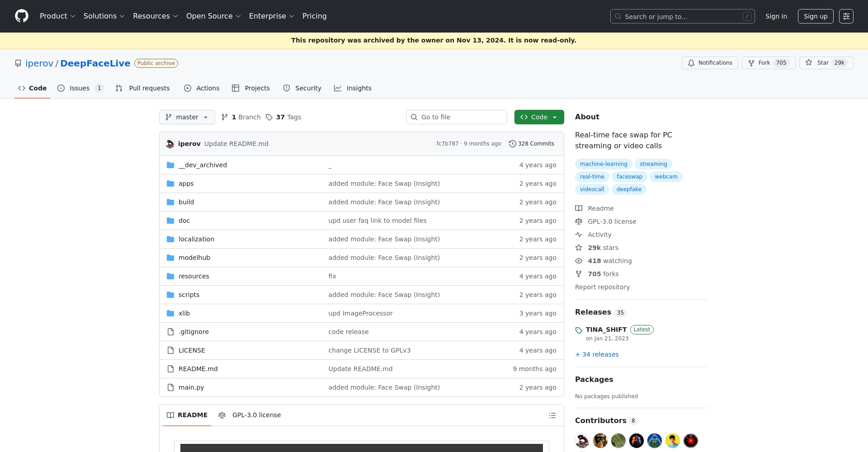Open the master branch dropdown

(x=187, y=117)
